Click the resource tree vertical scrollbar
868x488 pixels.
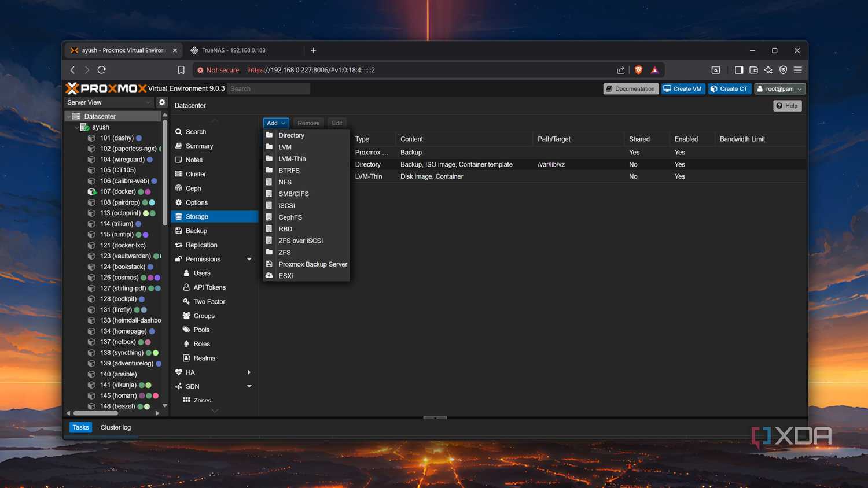coord(165,173)
